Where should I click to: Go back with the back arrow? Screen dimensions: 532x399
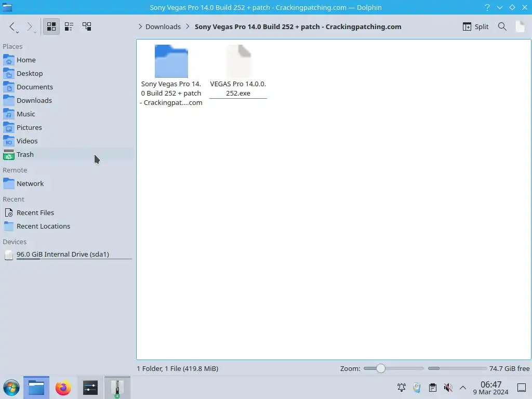tap(12, 26)
